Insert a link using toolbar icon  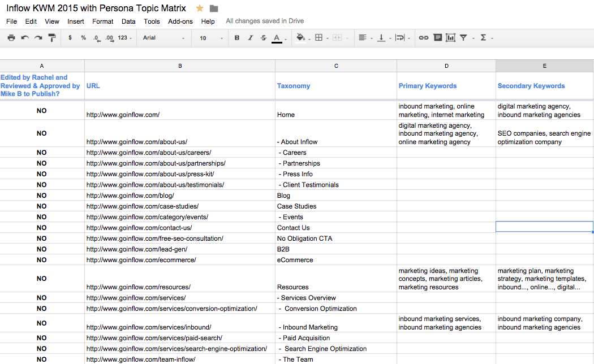(x=423, y=38)
